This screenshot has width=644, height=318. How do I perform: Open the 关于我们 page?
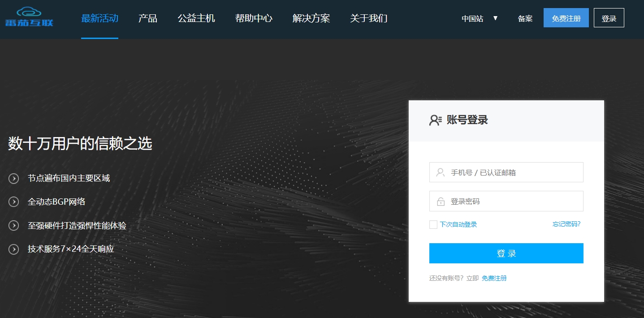[x=368, y=18]
